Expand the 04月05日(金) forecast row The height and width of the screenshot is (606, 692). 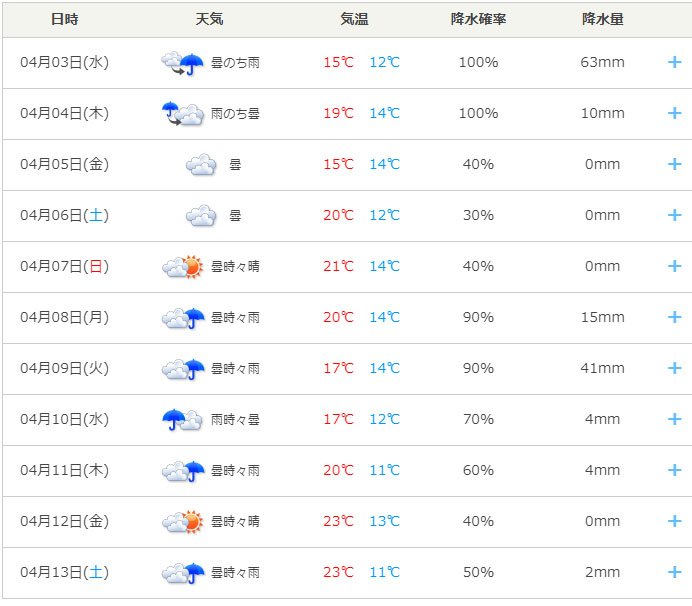tap(674, 164)
